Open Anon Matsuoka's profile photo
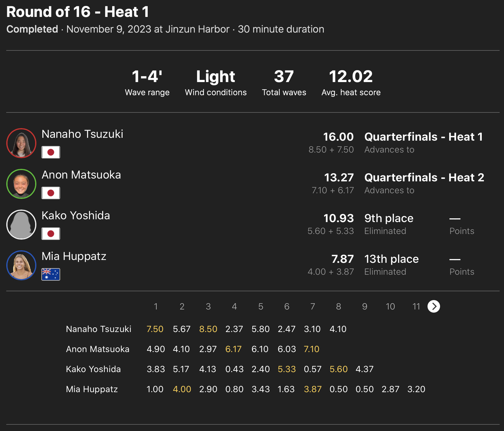This screenshot has height=431, width=504. (21, 184)
